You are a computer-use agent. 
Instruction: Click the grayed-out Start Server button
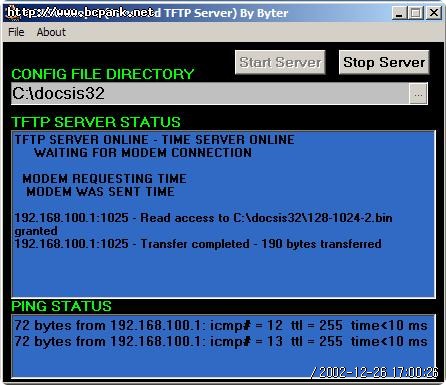tap(280, 62)
